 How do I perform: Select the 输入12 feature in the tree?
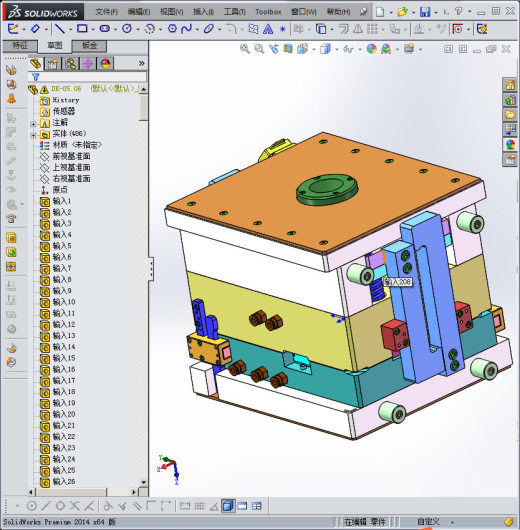point(64,324)
